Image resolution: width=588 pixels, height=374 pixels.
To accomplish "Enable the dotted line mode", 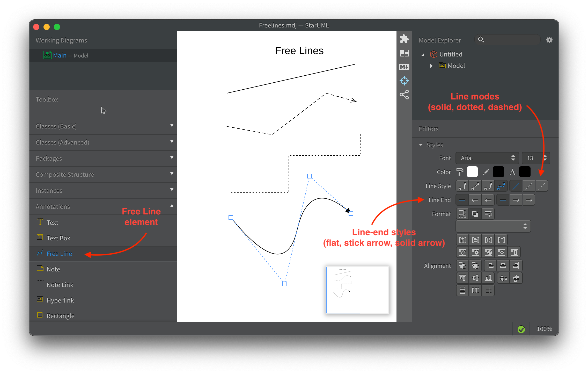I will [x=528, y=186].
